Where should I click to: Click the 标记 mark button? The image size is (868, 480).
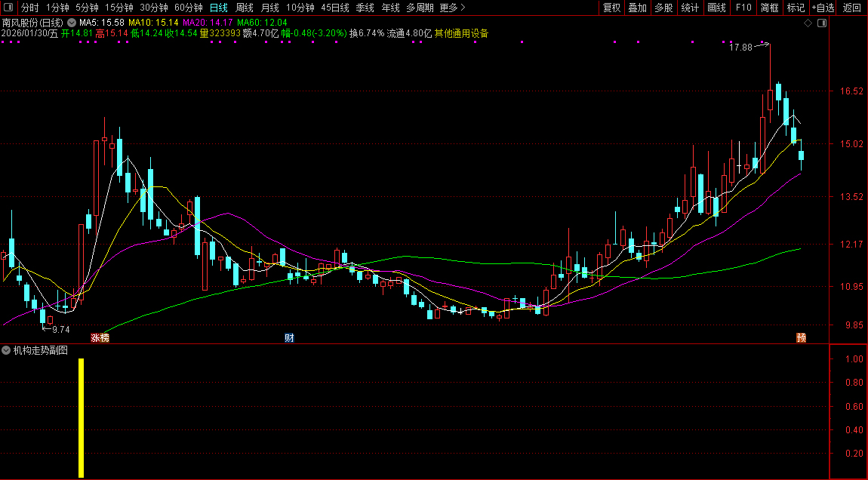[x=796, y=8]
